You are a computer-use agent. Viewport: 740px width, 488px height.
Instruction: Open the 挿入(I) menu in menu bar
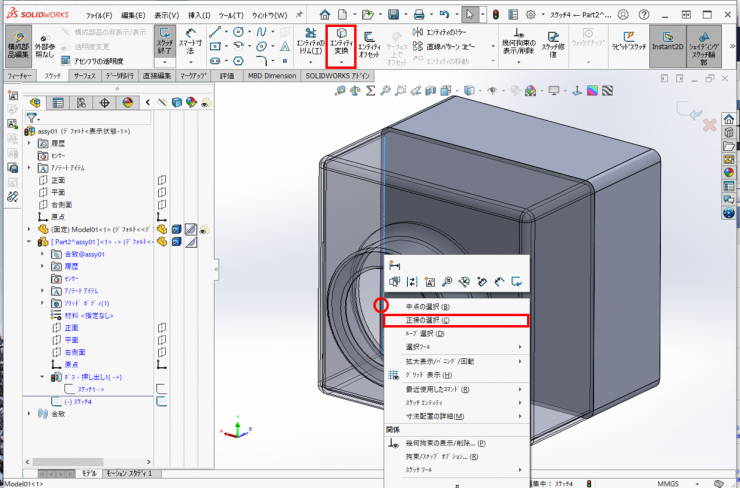click(198, 16)
